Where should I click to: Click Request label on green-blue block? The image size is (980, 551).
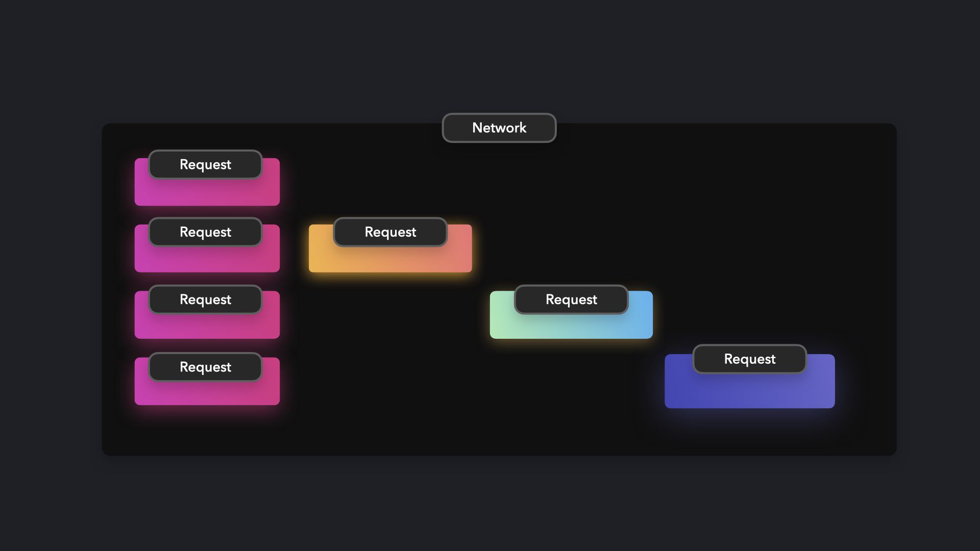click(x=571, y=299)
